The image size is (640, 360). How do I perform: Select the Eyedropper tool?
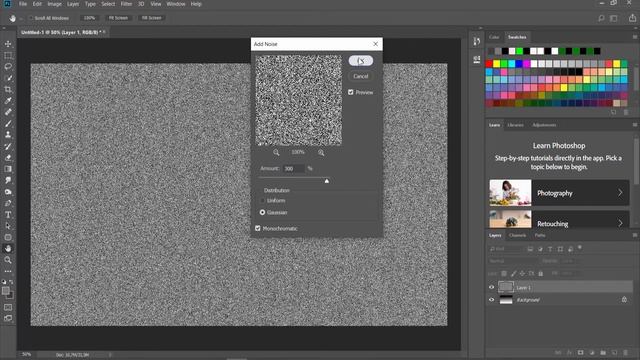[x=8, y=100]
